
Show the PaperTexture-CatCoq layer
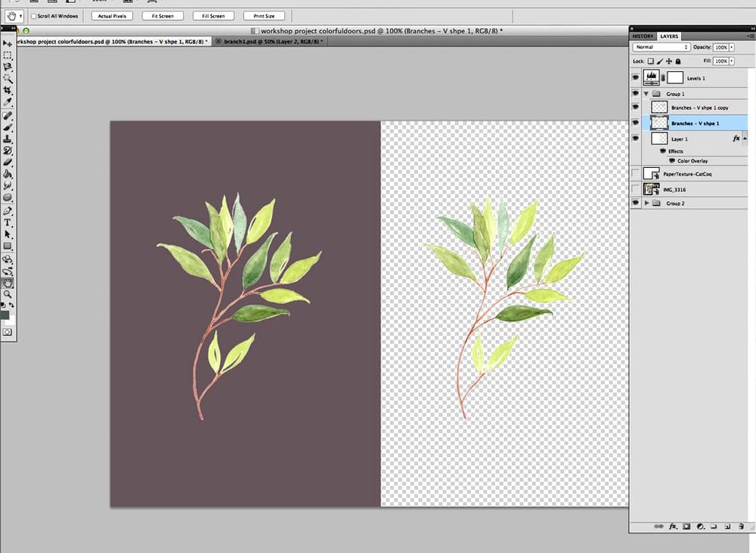coord(636,173)
